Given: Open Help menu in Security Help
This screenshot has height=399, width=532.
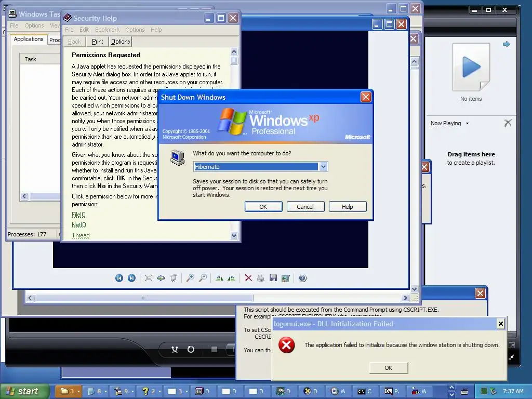Looking at the screenshot, I should [x=156, y=30].
